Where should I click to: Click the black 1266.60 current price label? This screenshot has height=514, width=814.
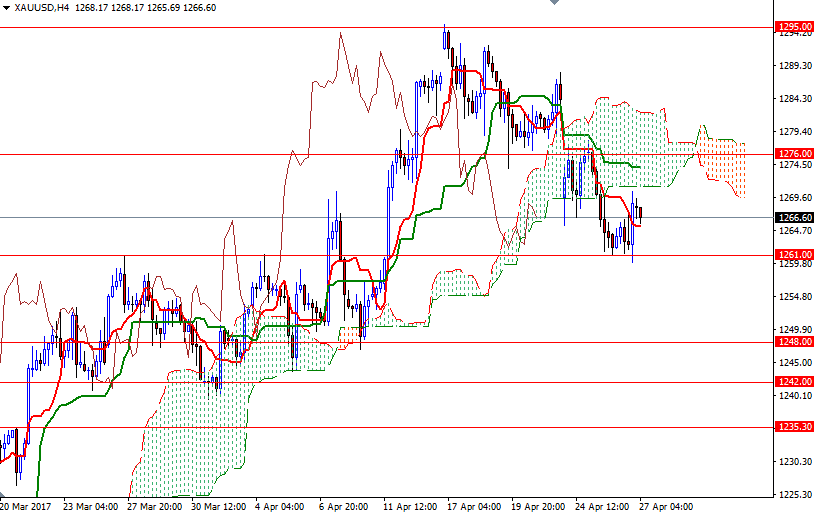click(794, 218)
